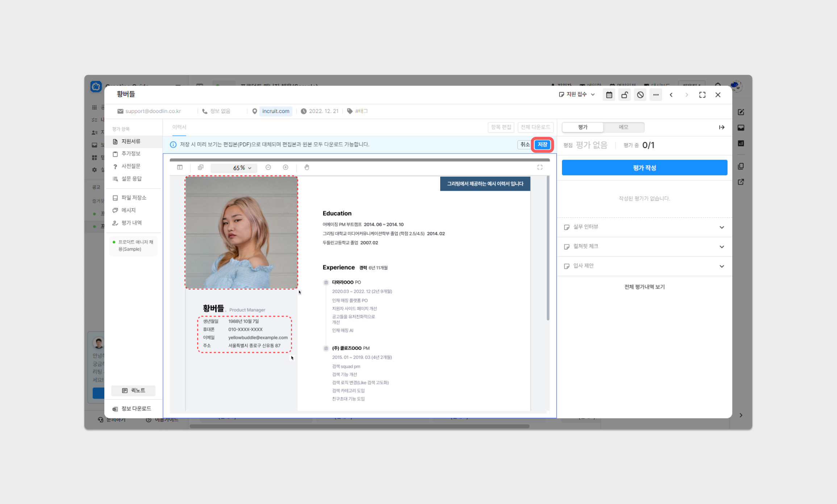Select the hand pan tool

coord(307,167)
